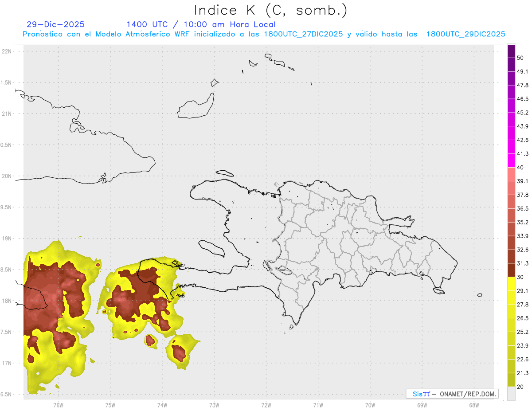This screenshot has width=532, height=411.
Task: Click the "74W" longitude label
Action: click(x=162, y=405)
